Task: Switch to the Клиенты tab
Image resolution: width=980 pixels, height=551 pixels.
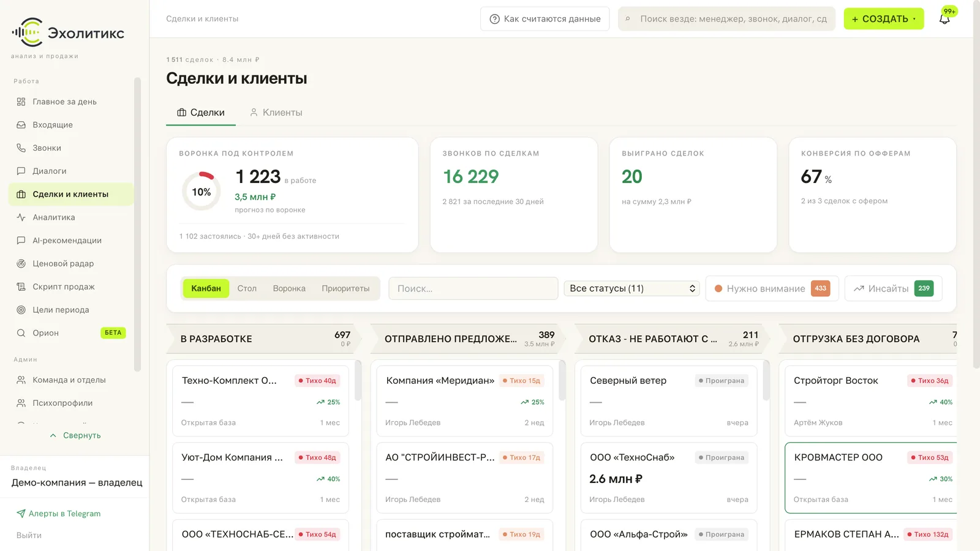Action: [276, 113]
